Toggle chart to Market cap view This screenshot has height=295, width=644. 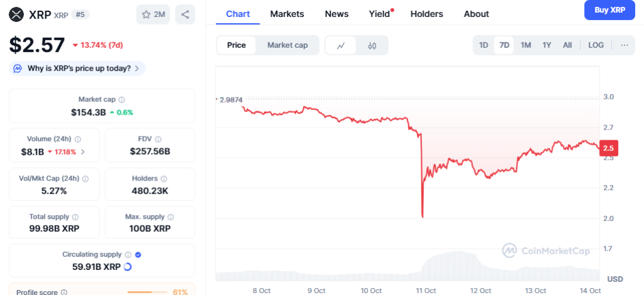point(287,45)
